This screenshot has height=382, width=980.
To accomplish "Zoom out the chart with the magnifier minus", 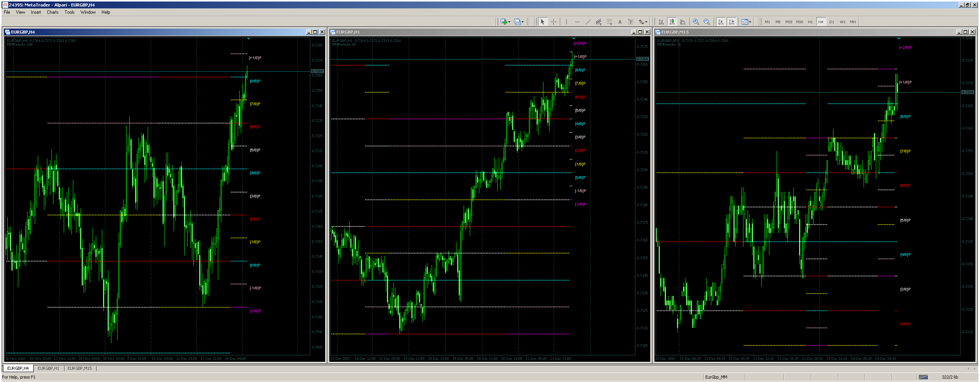I will point(706,22).
